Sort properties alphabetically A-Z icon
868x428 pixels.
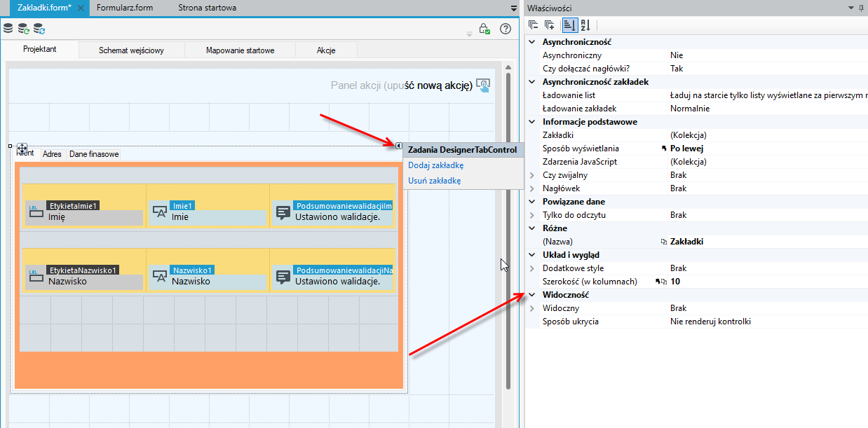click(x=585, y=25)
